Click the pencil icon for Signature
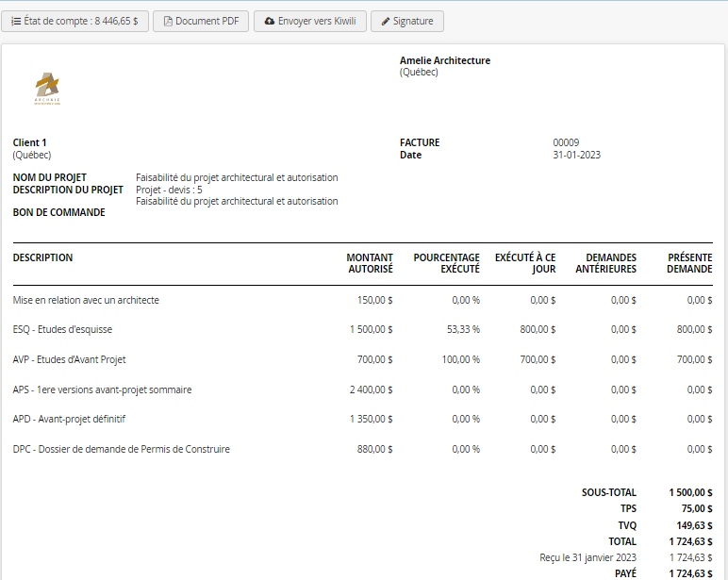This screenshot has width=728, height=580. (386, 21)
